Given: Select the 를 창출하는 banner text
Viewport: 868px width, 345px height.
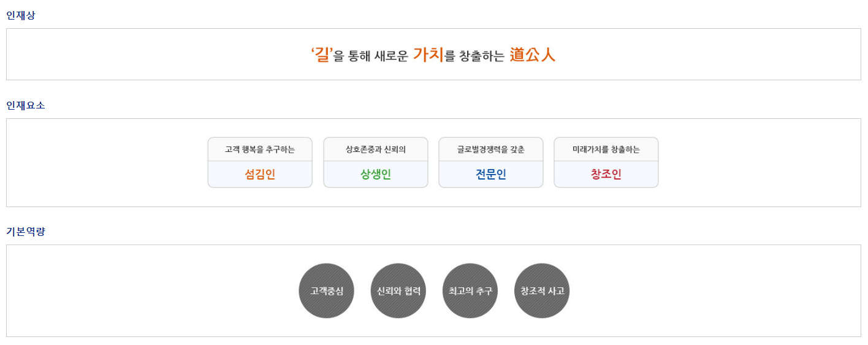Looking at the screenshot, I should (x=474, y=57).
